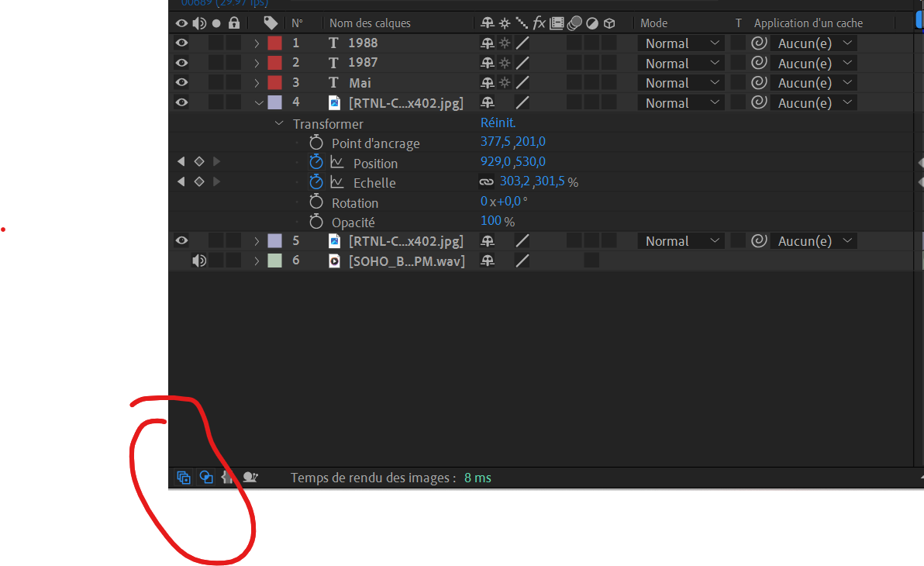Expand the SOHO_B...PM.wav layer
The height and width of the screenshot is (566, 924).
[x=257, y=261]
